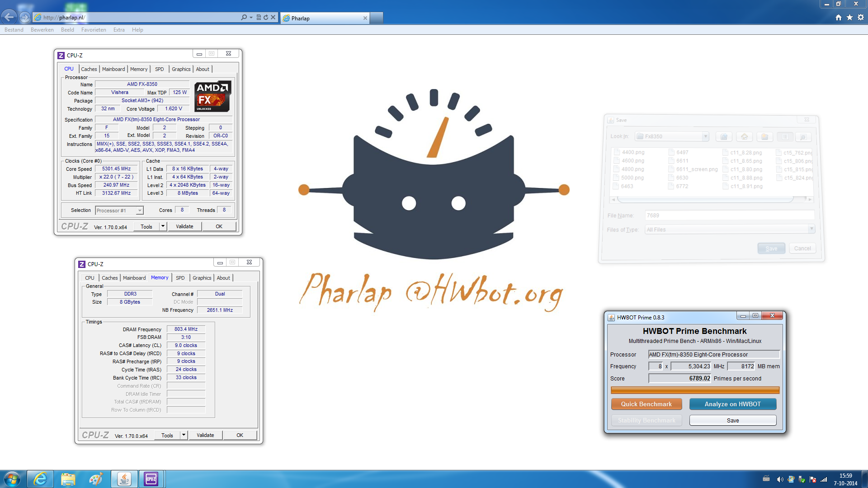Click Validate in CPU-Z processor window
Viewport: 868px width, 488px height.
[184, 227]
